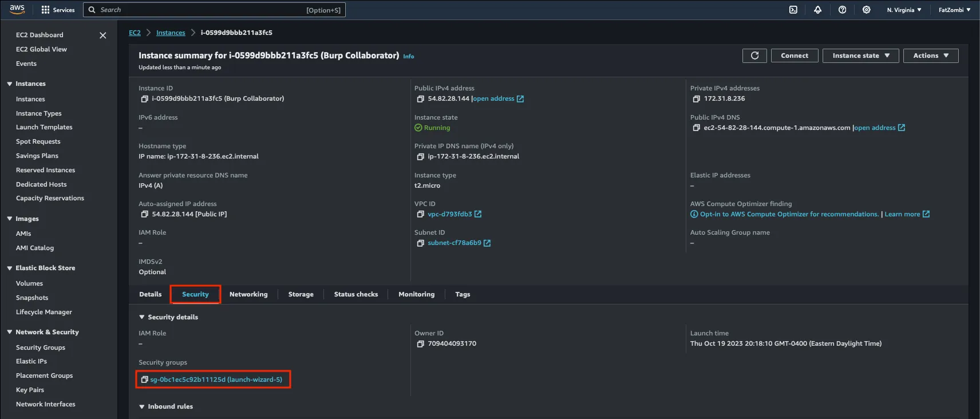Focus the top Search field

pyautogui.click(x=215, y=10)
